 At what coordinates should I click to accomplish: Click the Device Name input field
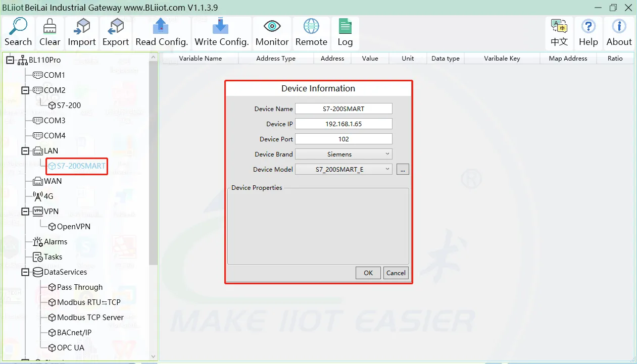[x=344, y=109]
